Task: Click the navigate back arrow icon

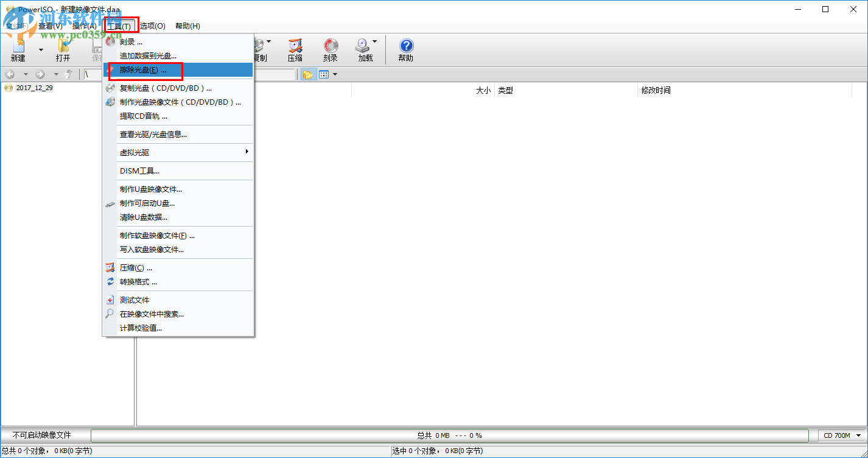Action: coord(10,74)
